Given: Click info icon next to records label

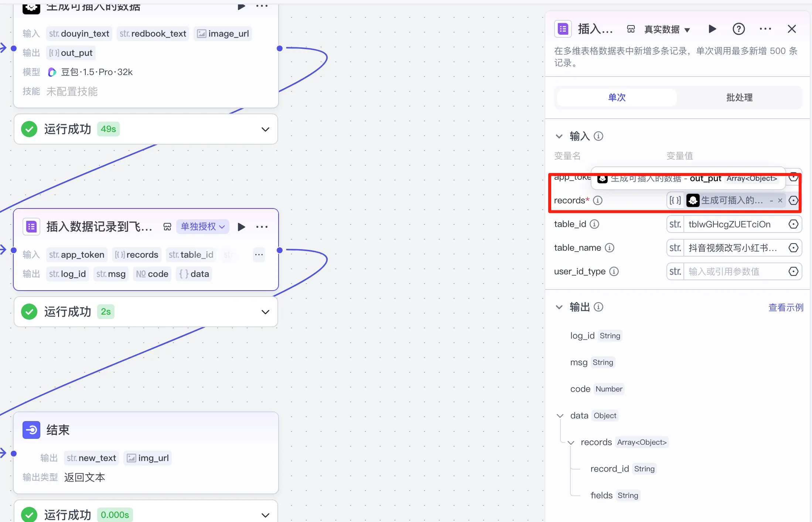Looking at the screenshot, I should click(x=597, y=200).
